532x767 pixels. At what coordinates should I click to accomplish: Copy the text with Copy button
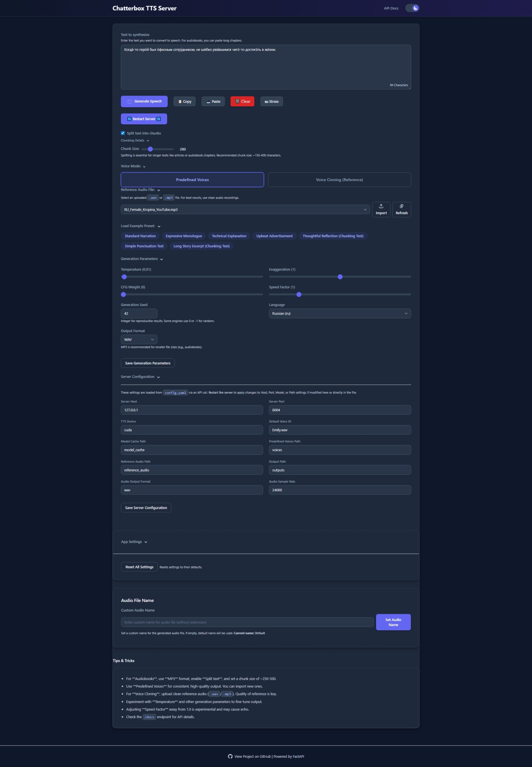tap(184, 101)
